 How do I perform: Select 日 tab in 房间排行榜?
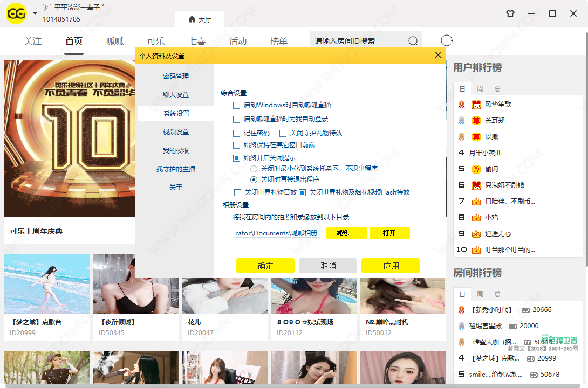tap(462, 294)
